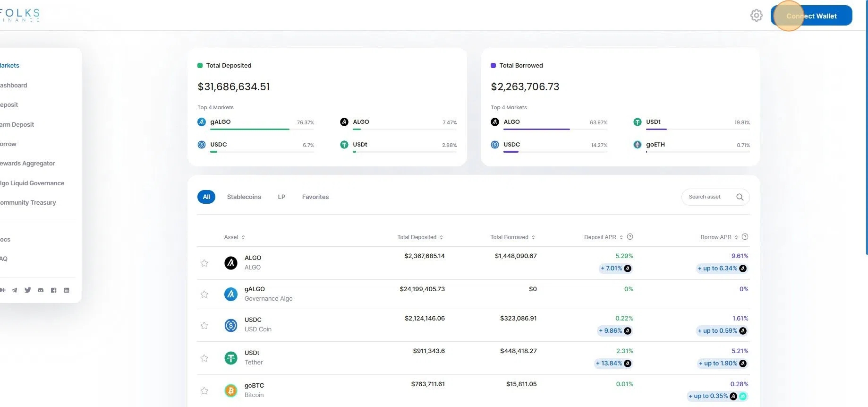
Task: Favorite the ALGO asset with its star
Action: pos(204,263)
